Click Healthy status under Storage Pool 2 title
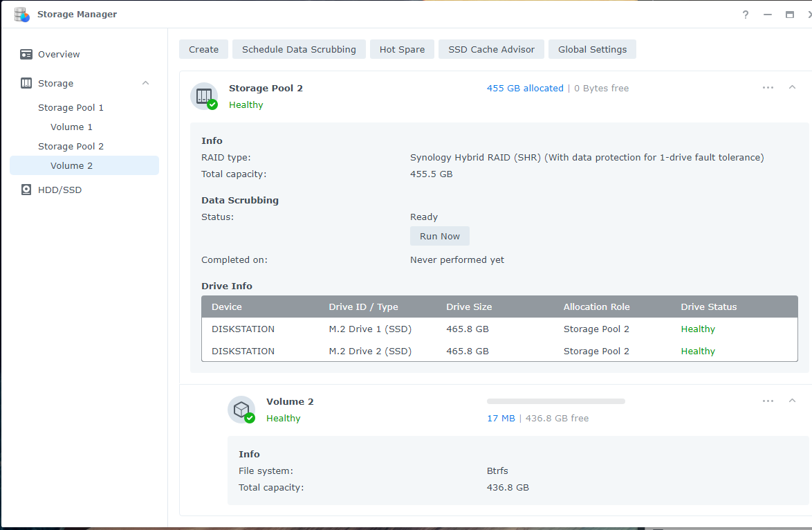 (x=246, y=105)
